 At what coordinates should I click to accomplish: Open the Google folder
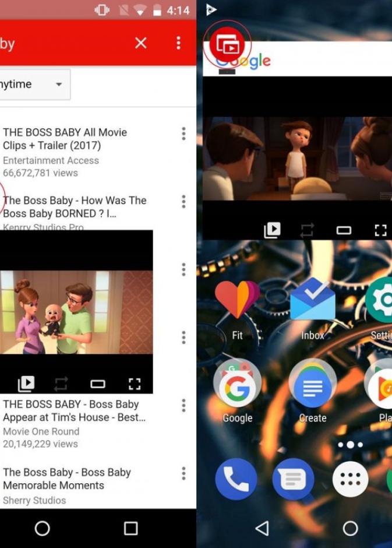point(238,391)
